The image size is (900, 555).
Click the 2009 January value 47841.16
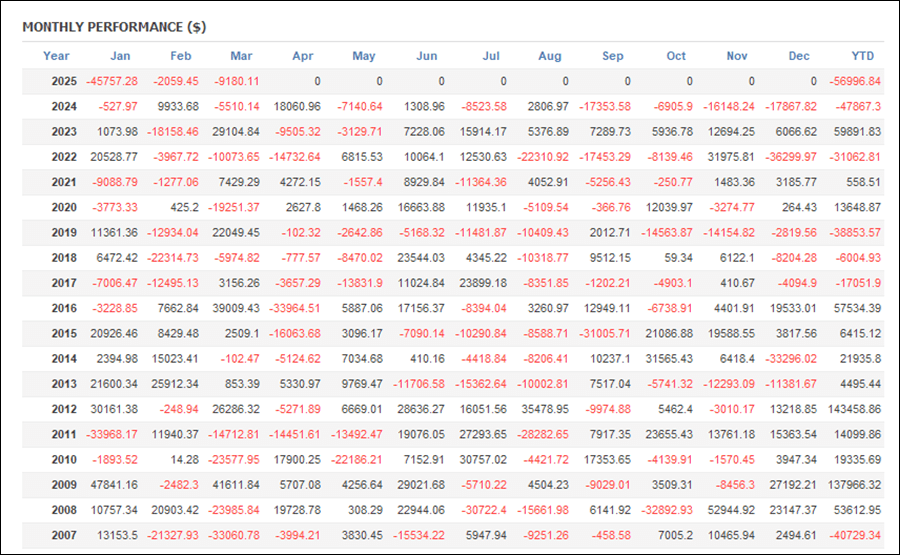pyautogui.click(x=114, y=485)
